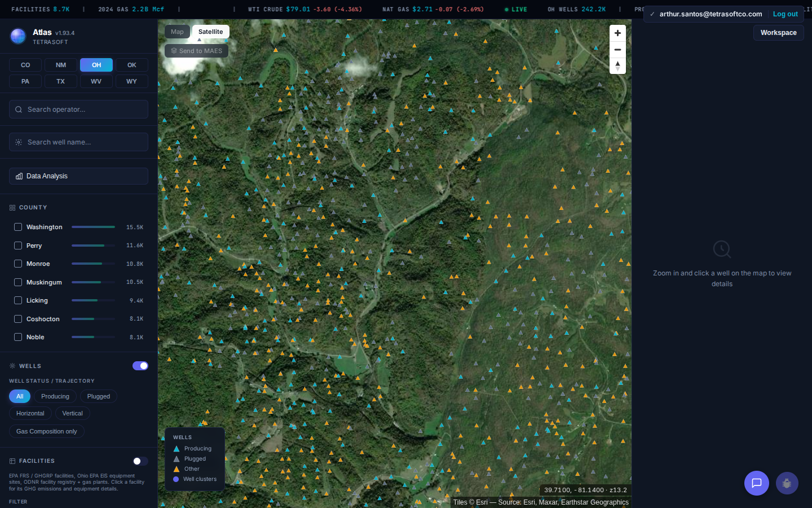Click the WTI Crude price ticker
812x508 pixels.
point(305,10)
